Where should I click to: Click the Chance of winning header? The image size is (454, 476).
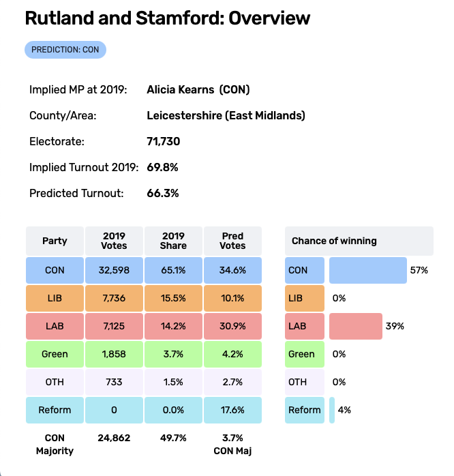tap(359, 241)
